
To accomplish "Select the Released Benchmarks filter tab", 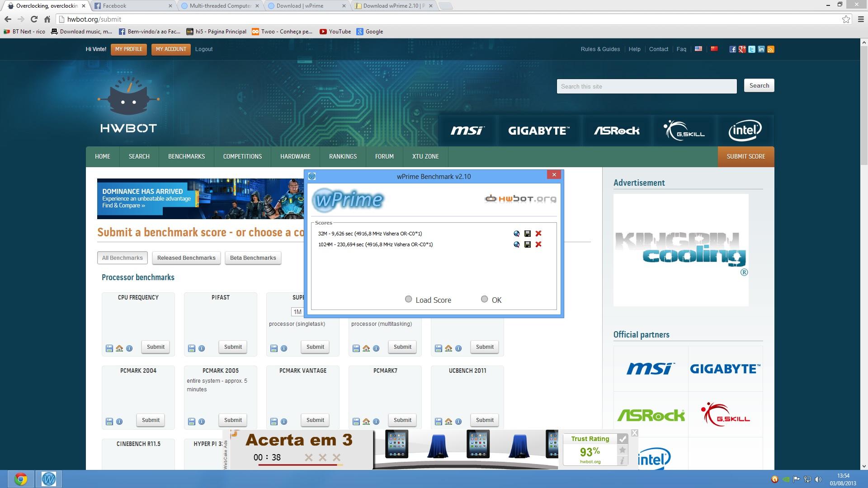I will (186, 258).
